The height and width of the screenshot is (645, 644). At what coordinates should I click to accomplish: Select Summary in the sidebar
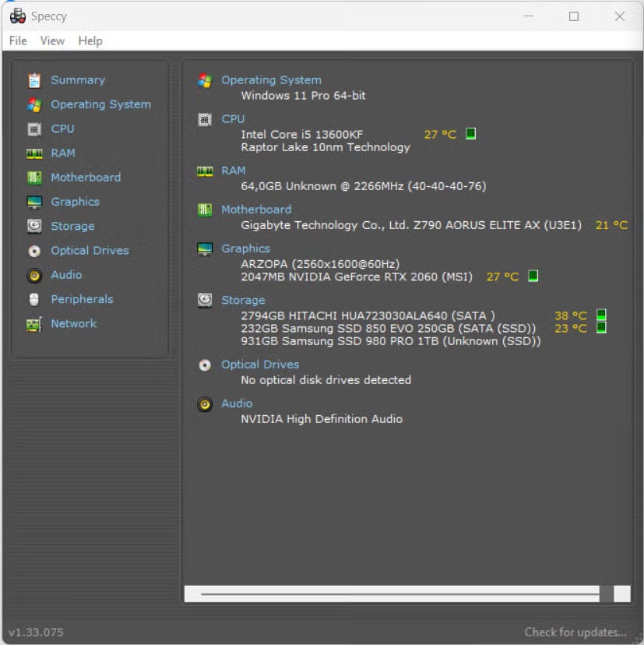pyautogui.click(x=78, y=79)
